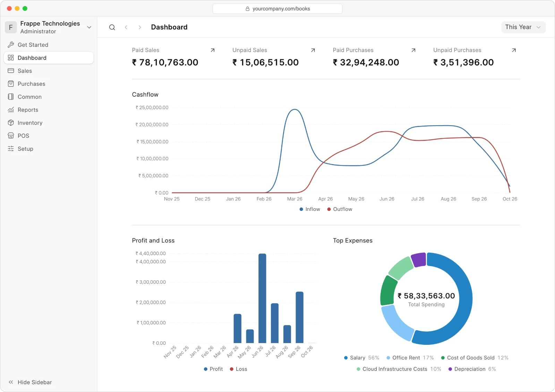The image size is (555, 392).
Task: Expand the company switcher chevron
Action: coord(89,27)
